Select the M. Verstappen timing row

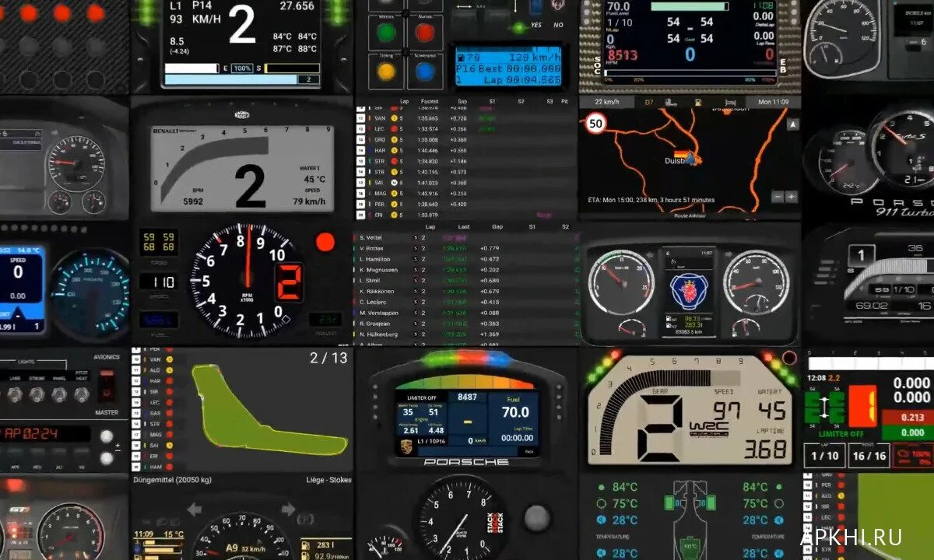[468, 312]
